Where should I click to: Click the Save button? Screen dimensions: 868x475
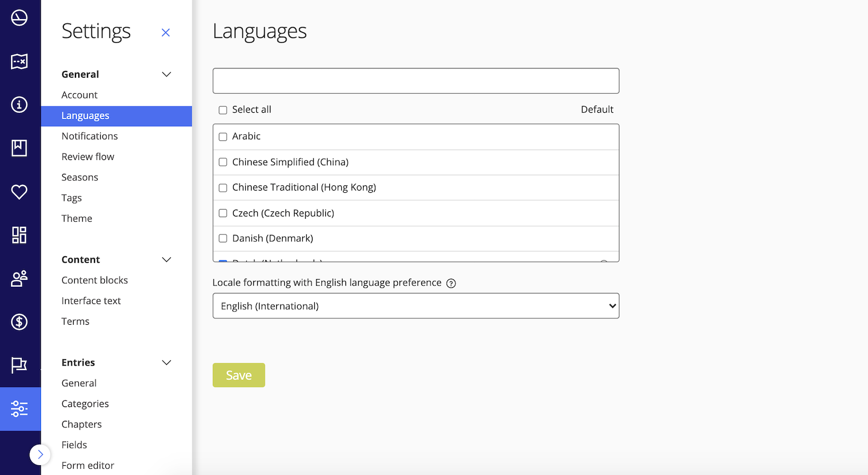(x=239, y=375)
